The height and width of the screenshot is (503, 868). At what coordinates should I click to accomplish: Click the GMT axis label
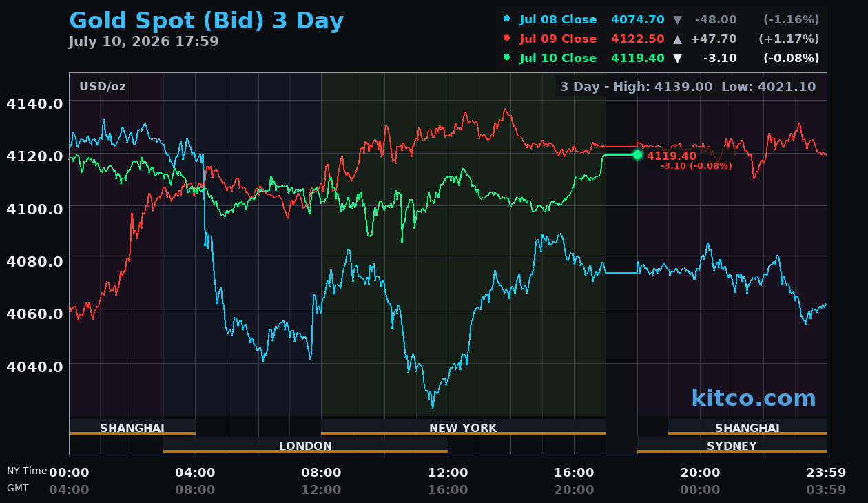(x=18, y=488)
